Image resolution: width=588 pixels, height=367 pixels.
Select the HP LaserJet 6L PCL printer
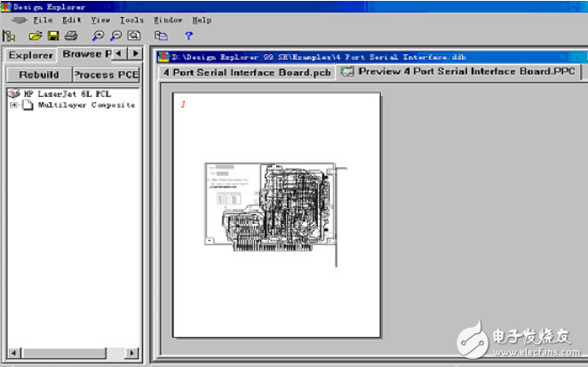click(x=67, y=93)
